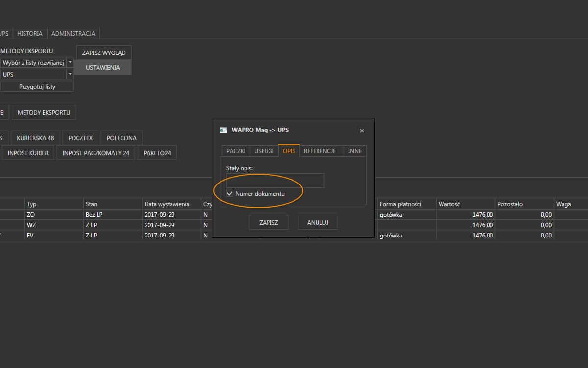This screenshot has width=588, height=368.
Task: Select the POLECONA button
Action: coord(122,138)
